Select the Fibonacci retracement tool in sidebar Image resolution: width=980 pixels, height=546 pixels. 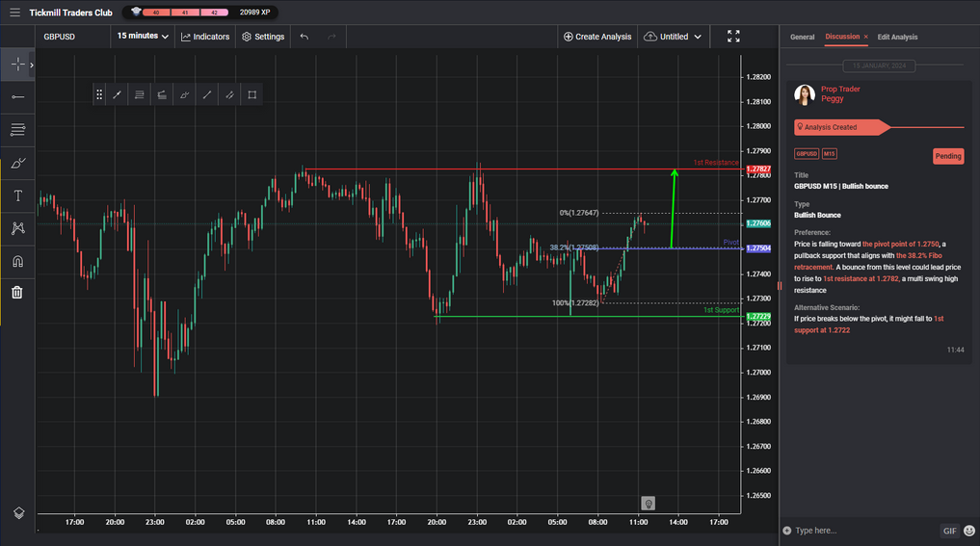pyautogui.click(x=17, y=130)
